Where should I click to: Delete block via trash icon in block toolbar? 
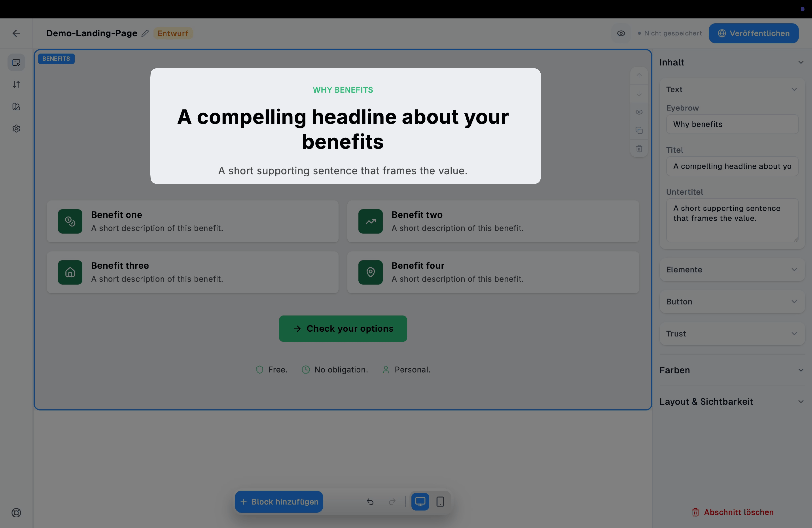pos(639,148)
